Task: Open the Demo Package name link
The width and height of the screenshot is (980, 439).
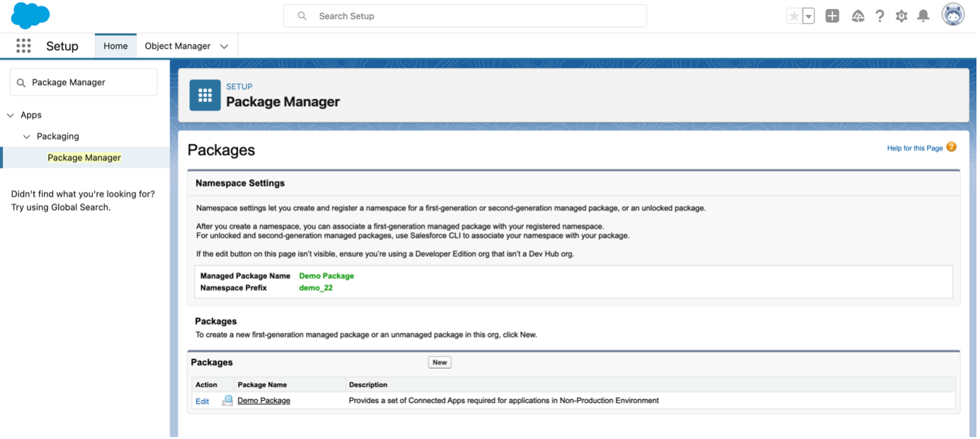Action: coord(264,401)
